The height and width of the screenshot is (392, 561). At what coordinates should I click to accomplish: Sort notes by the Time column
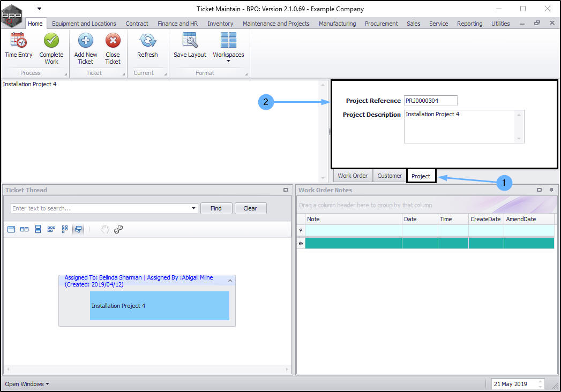click(x=453, y=219)
